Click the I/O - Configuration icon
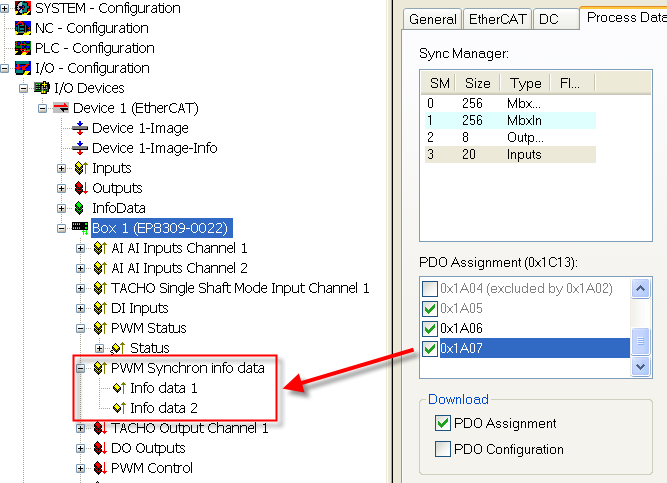The height and width of the screenshot is (483, 667). tap(23, 68)
